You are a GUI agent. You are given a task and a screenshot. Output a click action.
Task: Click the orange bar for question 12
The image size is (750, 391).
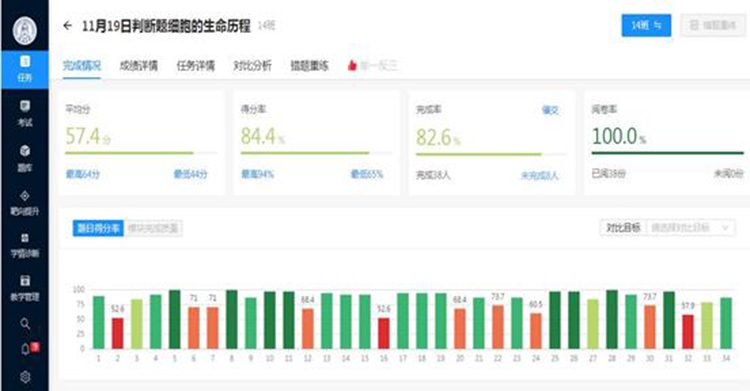pos(308,329)
